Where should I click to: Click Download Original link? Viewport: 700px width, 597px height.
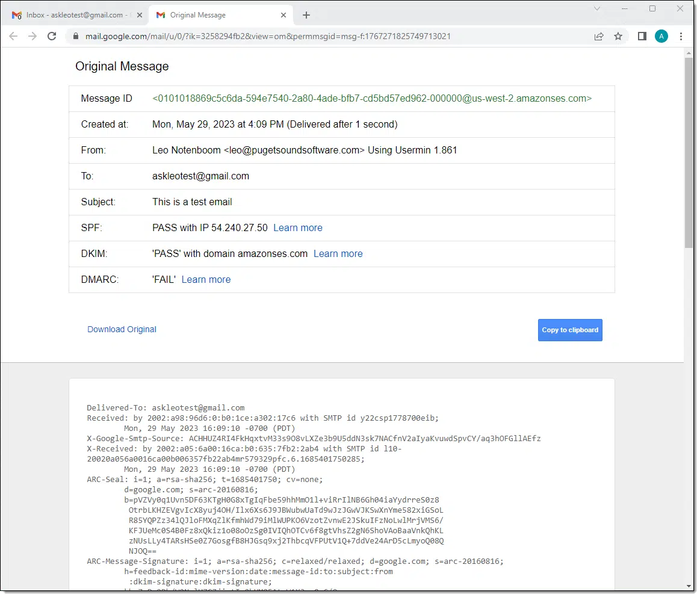(122, 329)
